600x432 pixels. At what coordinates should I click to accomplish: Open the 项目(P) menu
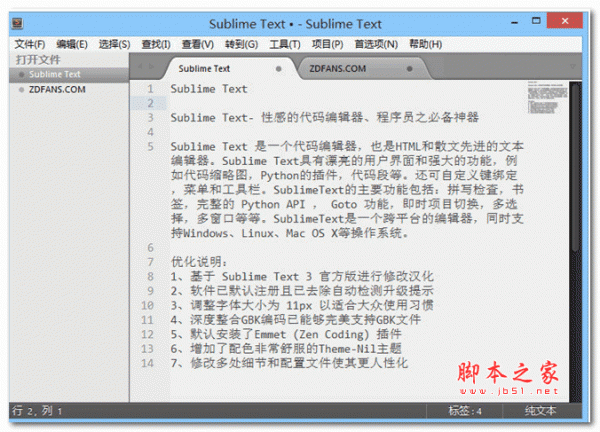(327, 44)
